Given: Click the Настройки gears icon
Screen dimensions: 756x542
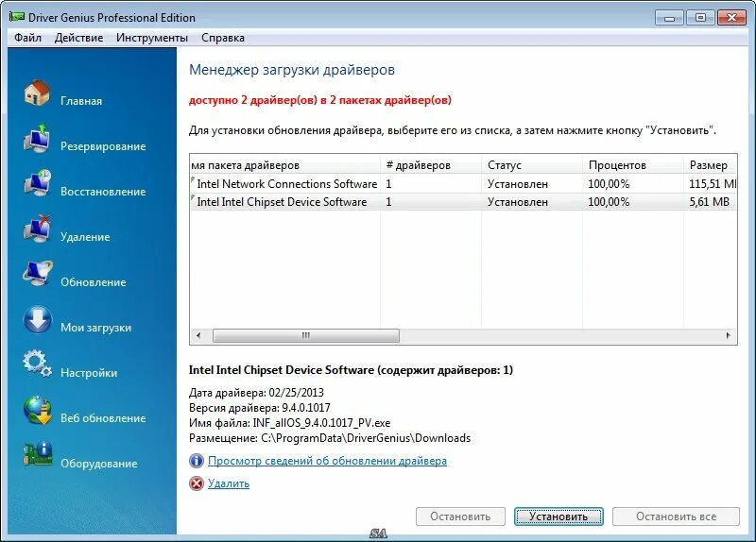Looking at the screenshot, I should point(37,364).
